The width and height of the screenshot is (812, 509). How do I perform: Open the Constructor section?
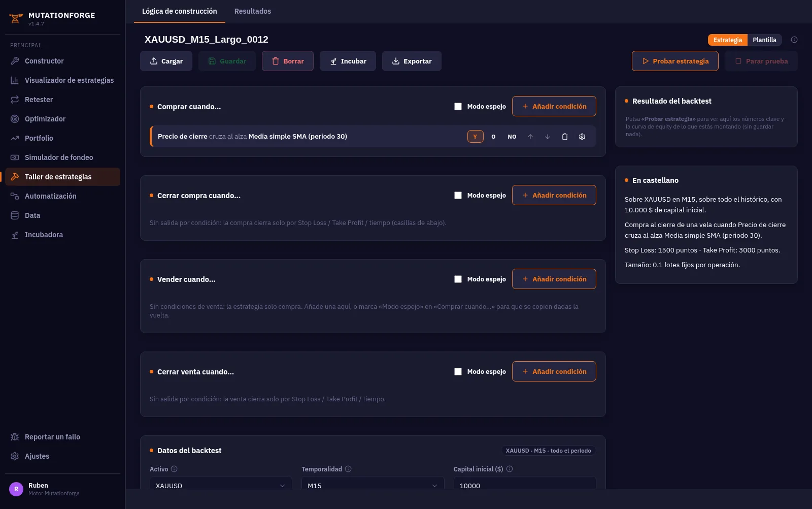click(62, 61)
